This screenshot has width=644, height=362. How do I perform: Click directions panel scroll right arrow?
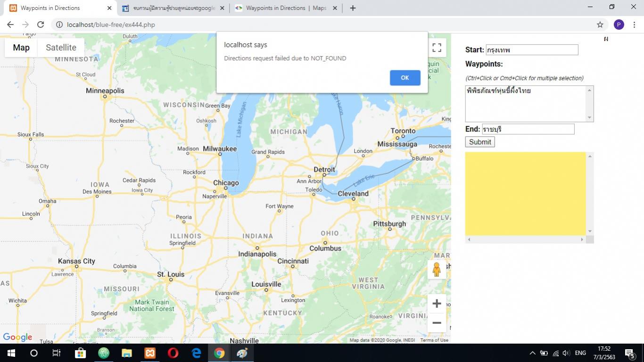tap(582, 239)
